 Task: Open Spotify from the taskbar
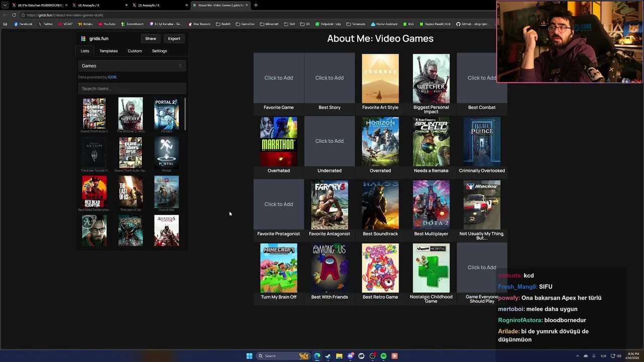coord(383,356)
